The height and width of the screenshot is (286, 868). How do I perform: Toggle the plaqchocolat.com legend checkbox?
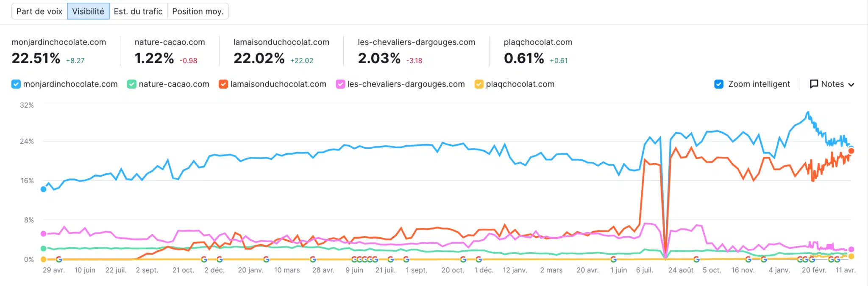pos(479,84)
